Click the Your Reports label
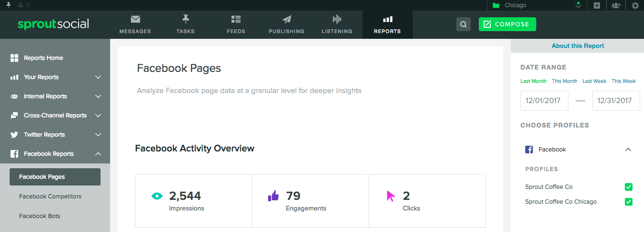Screen dimensions: 644x232 pos(41,77)
